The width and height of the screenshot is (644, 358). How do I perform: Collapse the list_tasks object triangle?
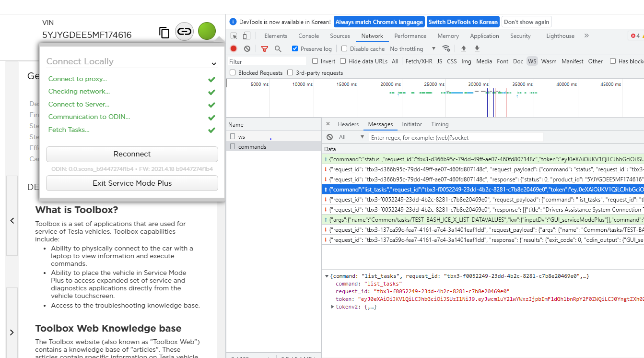pos(327,276)
